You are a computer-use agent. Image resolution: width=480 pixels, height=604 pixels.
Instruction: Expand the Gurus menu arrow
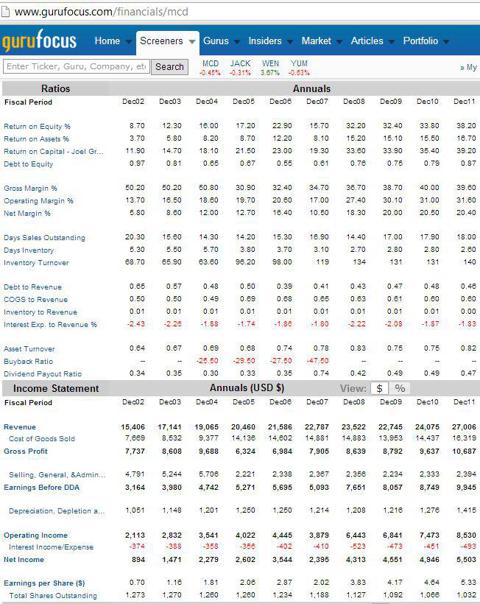click(x=237, y=42)
